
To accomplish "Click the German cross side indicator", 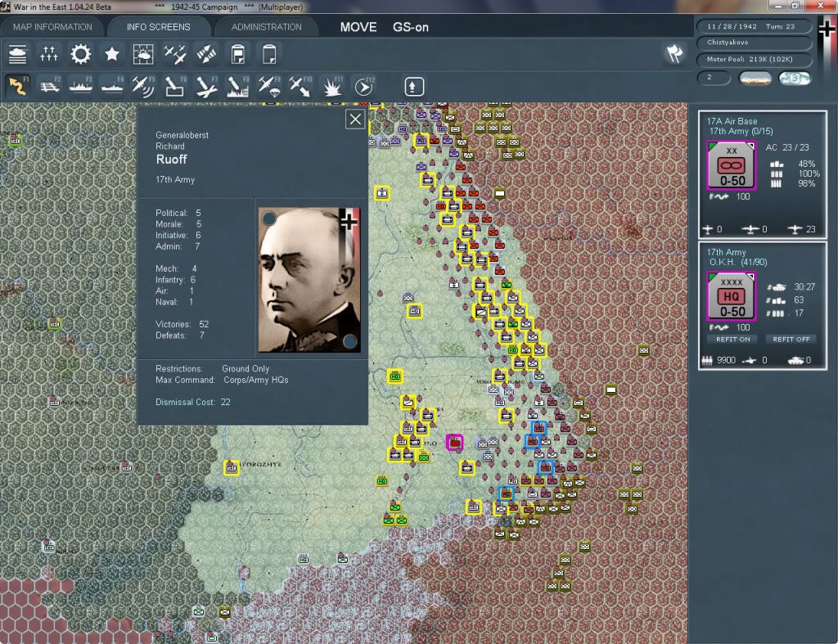I will (828, 28).
